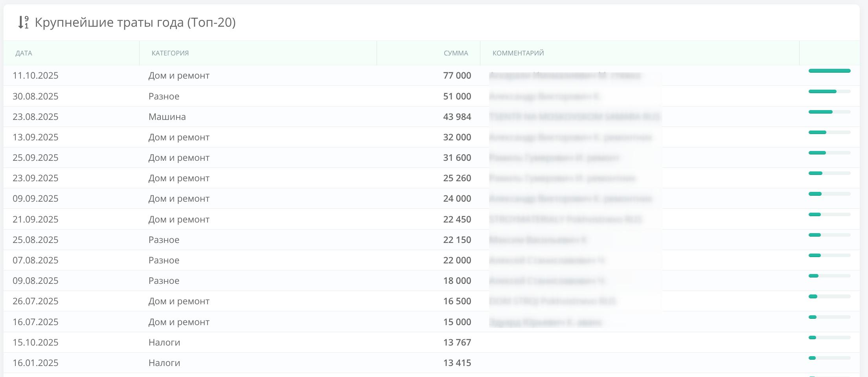This screenshot has width=868, height=377.
Task: Click the ДАТА column header
Action: point(24,53)
